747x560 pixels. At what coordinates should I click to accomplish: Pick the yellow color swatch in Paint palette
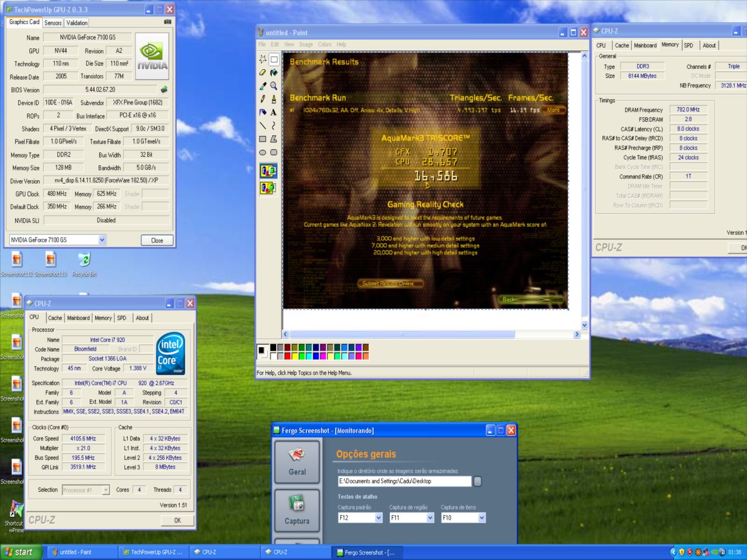coord(294,355)
